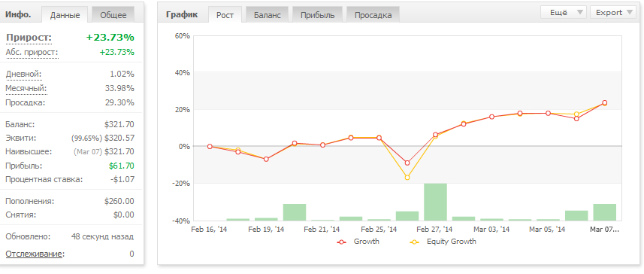This screenshot has width=644, height=274.
Task: Click the Инфо. panel title
Action: pyautogui.click(x=18, y=15)
